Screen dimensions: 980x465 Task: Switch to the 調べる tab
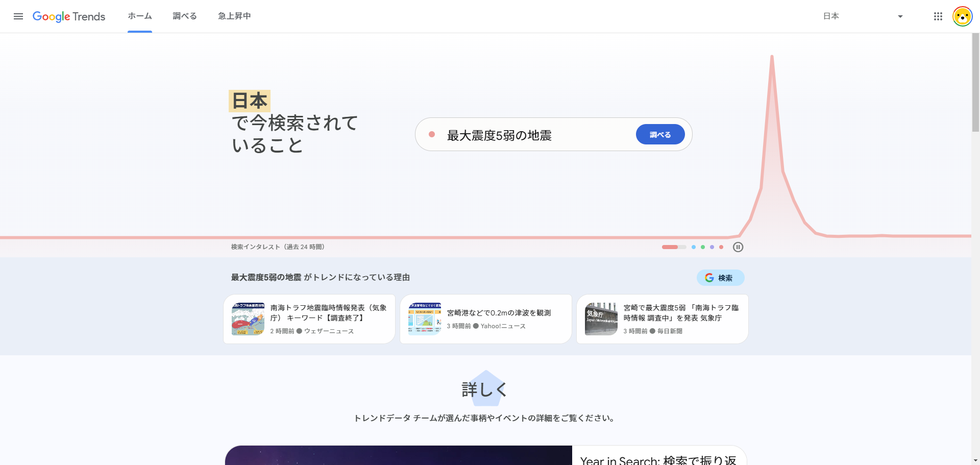click(184, 16)
